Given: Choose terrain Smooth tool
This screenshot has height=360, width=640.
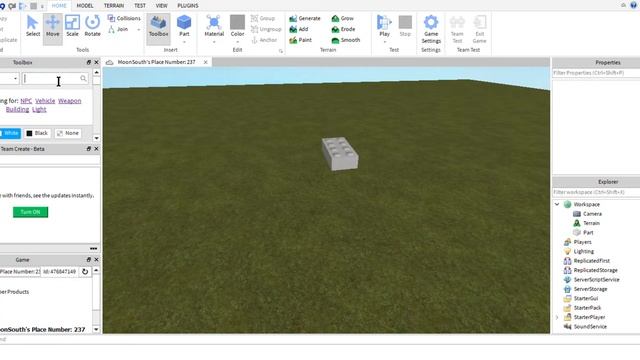Looking at the screenshot, I should coord(346,40).
